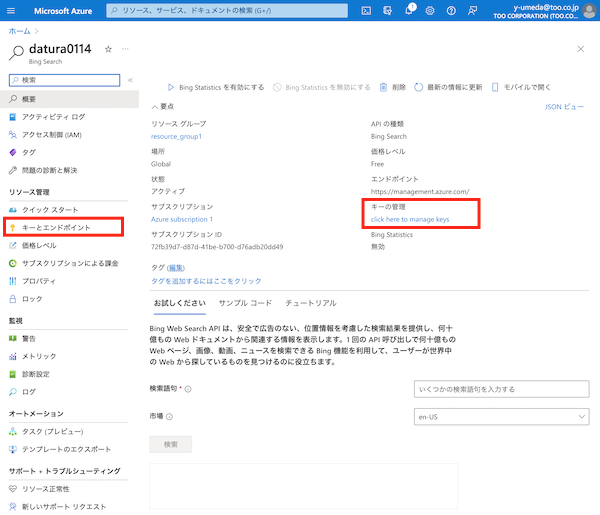Image resolution: width=600 pixels, height=515 pixels.
Task: Collapse the 要点 essentials section
Action: (162, 106)
